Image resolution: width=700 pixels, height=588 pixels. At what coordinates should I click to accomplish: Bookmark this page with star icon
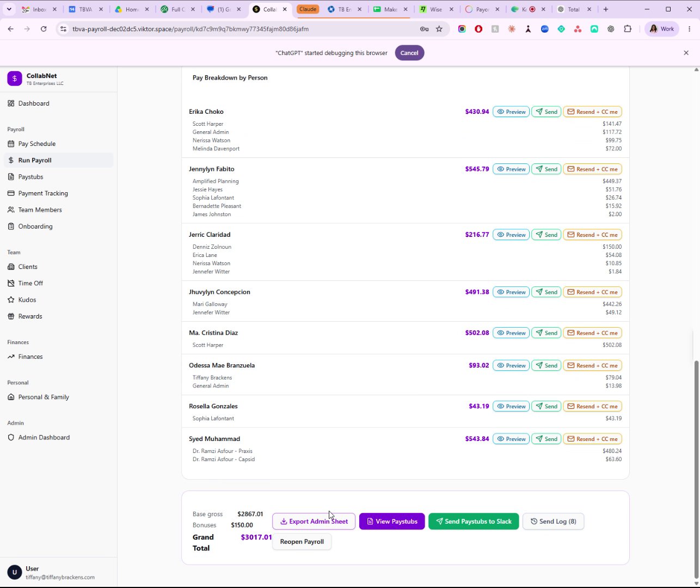click(439, 29)
